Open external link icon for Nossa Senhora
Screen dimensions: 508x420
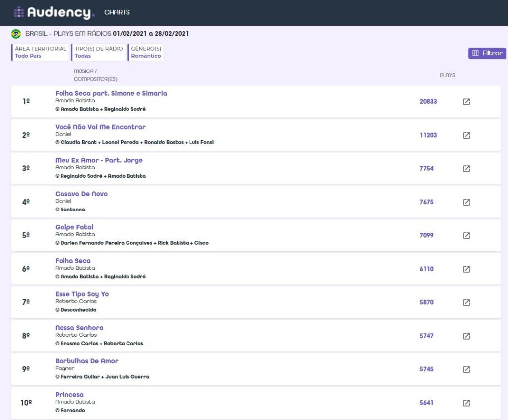(466, 336)
